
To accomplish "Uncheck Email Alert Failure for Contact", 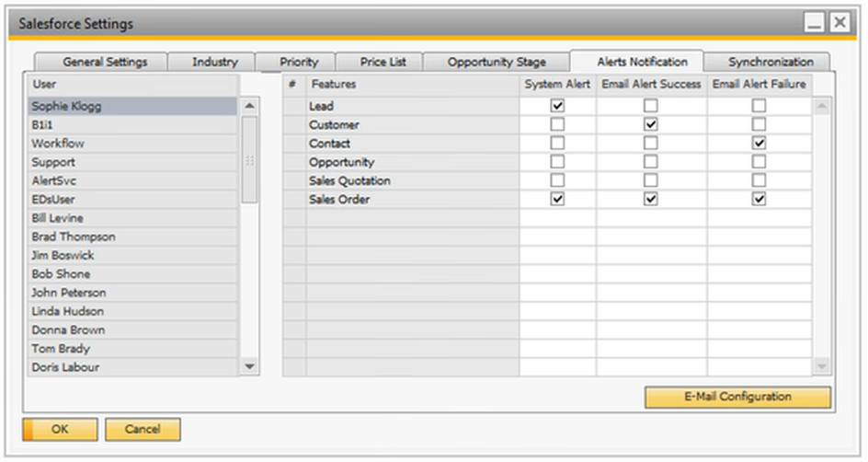I will pos(759,143).
